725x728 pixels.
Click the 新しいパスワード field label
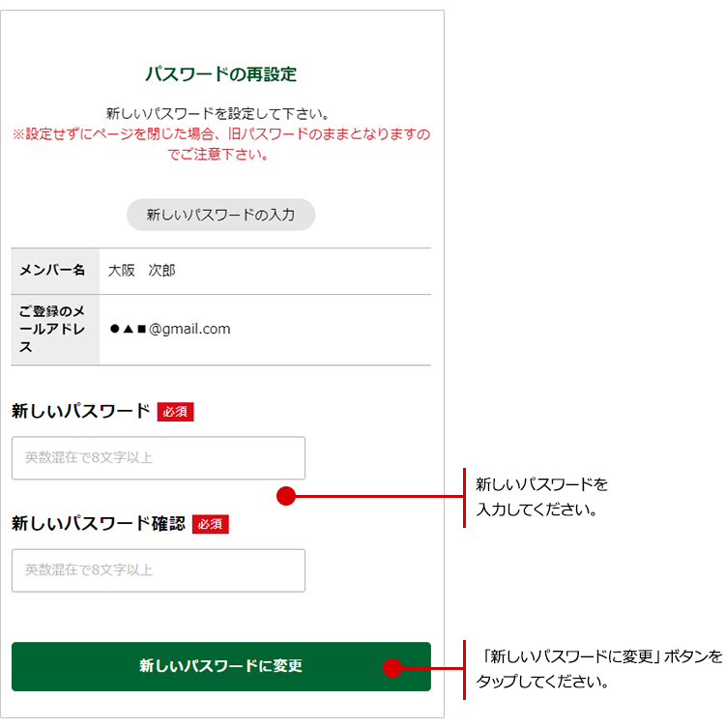(x=81, y=411)
